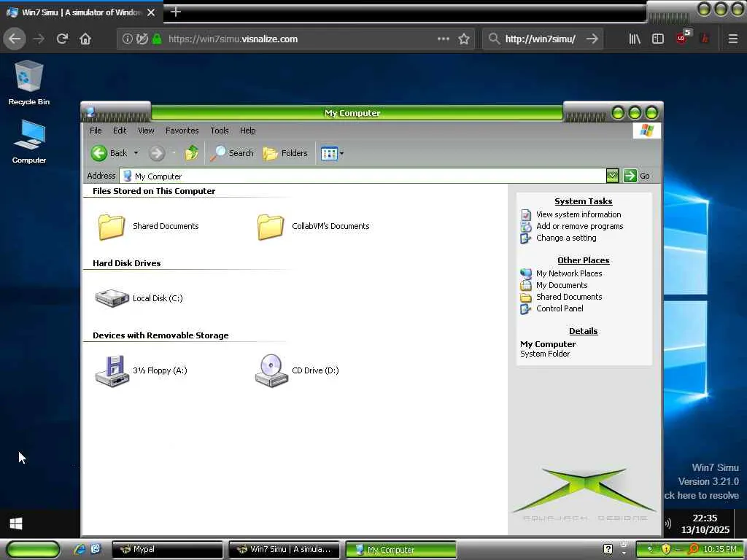Screen dimensions: 747x560
Task: Open the Edit menu
Action: pos(120,131)
